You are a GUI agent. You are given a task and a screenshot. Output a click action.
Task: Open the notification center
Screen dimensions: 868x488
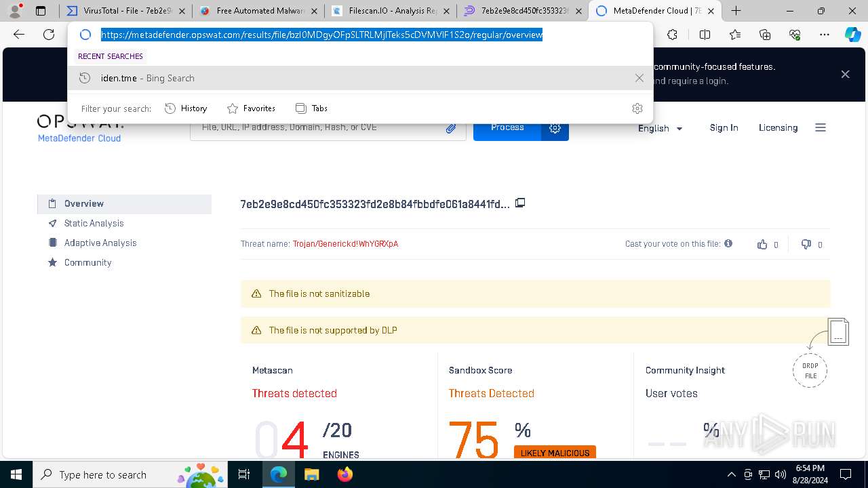[x=846, y=474]
